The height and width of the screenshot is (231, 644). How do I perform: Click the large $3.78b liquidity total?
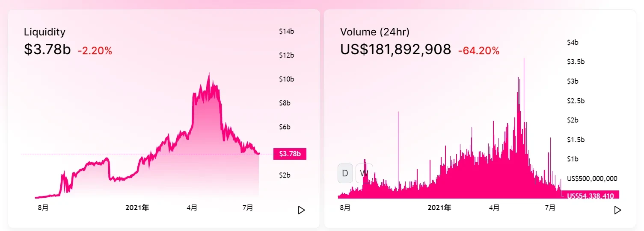[47, 50]
